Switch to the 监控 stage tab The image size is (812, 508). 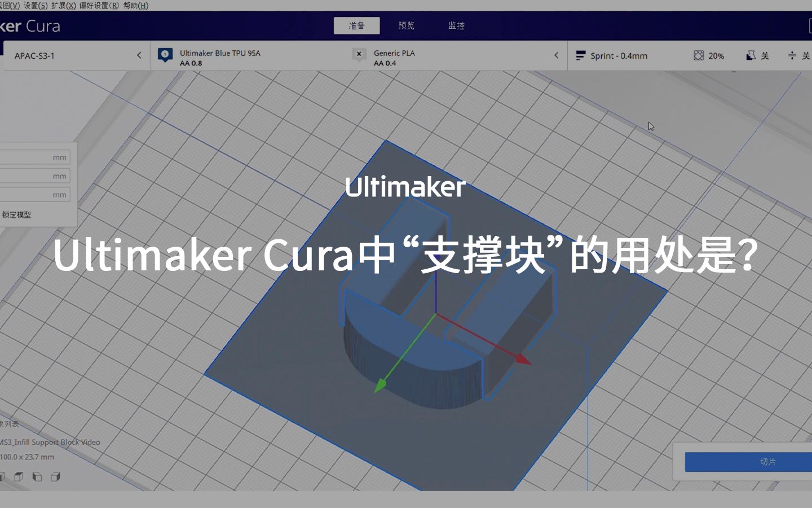tap(456, 25)
